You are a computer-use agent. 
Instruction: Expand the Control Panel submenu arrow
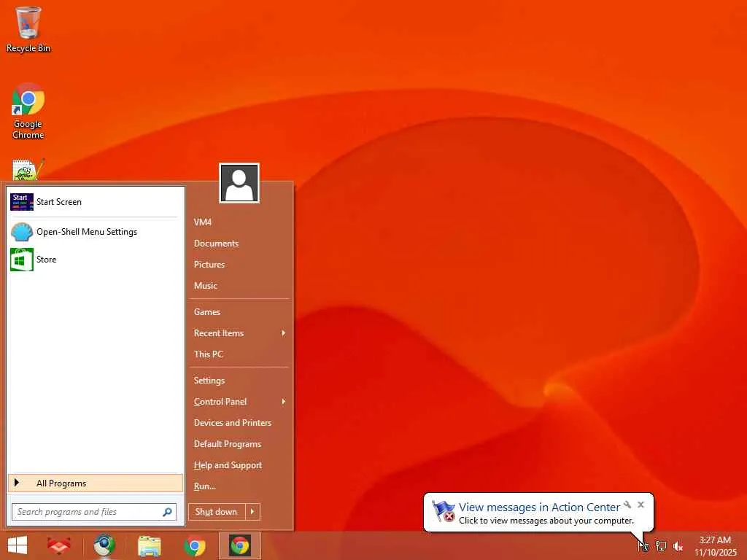(284, 402)
